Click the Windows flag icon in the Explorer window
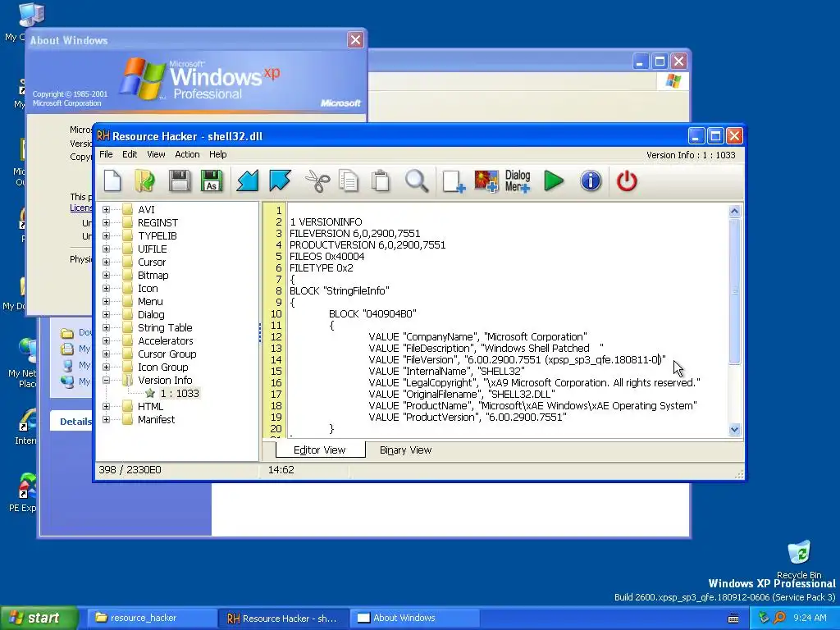Viewport: 840px width, 630px height. pyautogui.click(x=673, y=81)
